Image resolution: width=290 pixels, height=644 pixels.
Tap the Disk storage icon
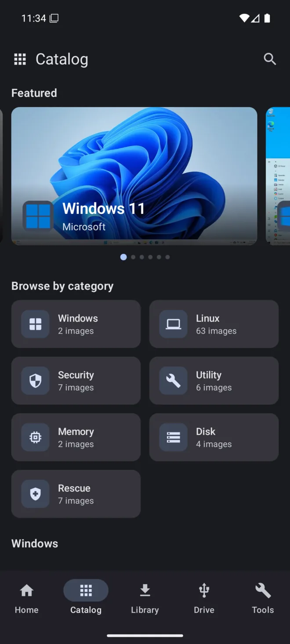click(x=174, y=437)
